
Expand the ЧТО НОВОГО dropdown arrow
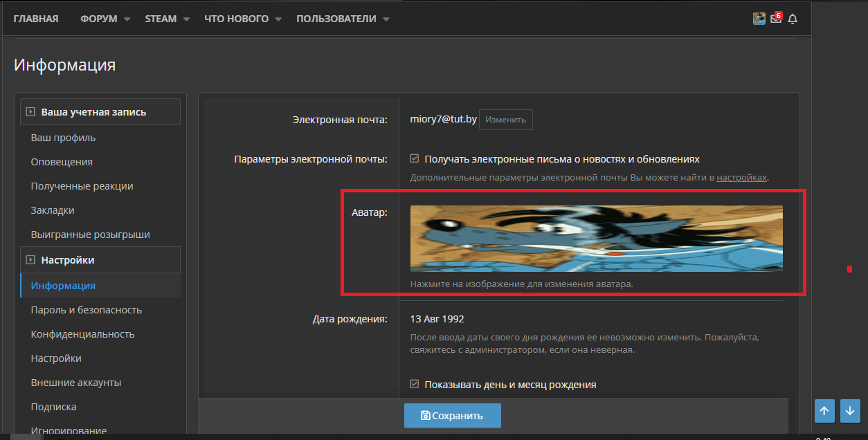pyautogui.click(x=278, y=19)
